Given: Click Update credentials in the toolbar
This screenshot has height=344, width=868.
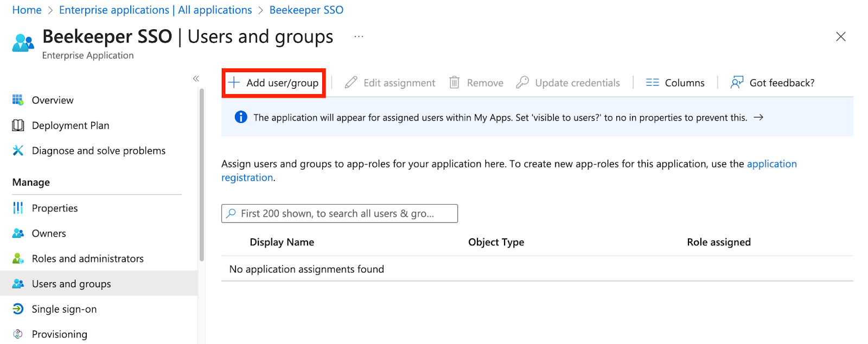Looking at the screenshot, I should 568,83.
